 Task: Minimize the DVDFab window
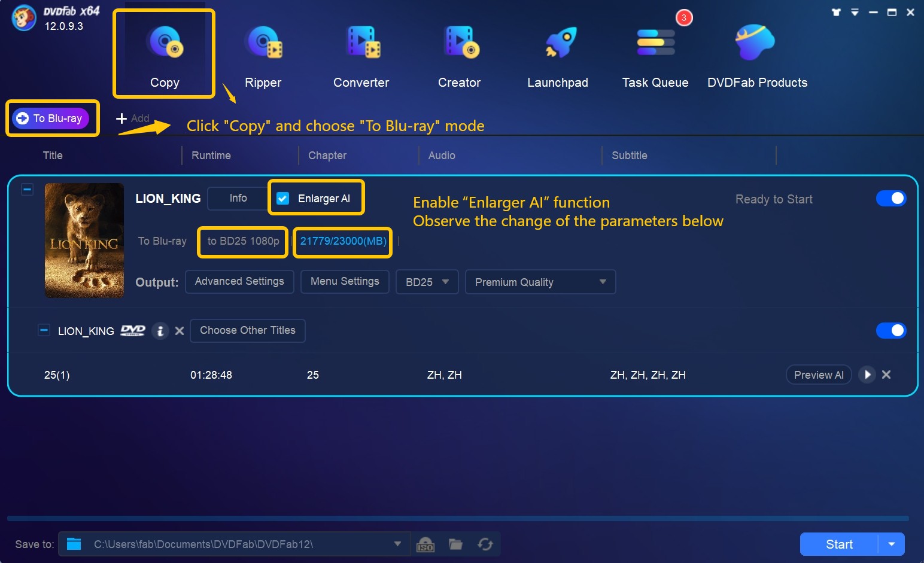[x=873, y=12]
